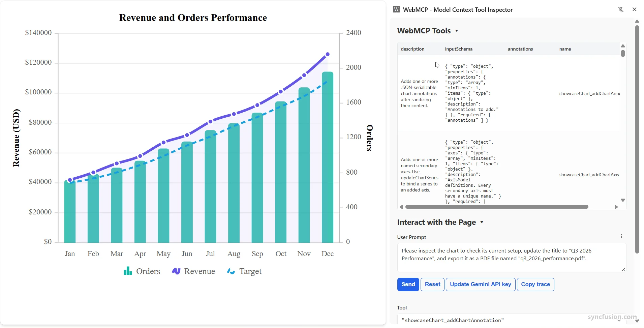
Task: Click the Apr month label
Action: tap(140, 254)
